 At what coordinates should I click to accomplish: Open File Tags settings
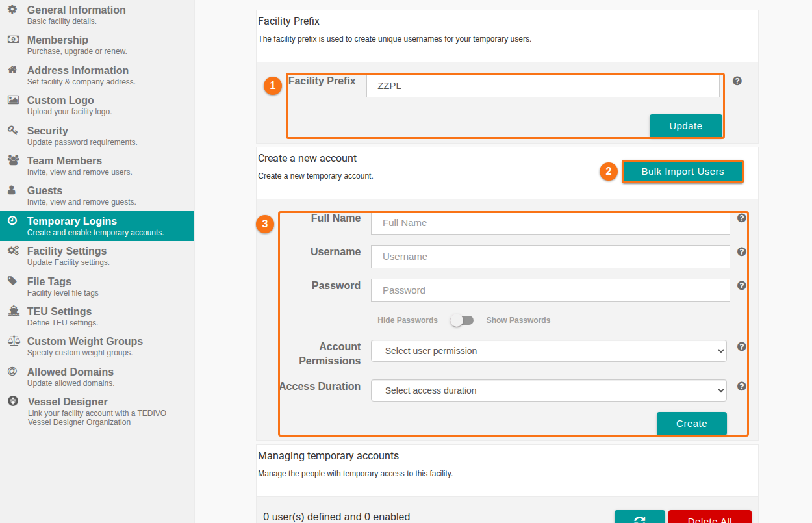click(97, 287)
